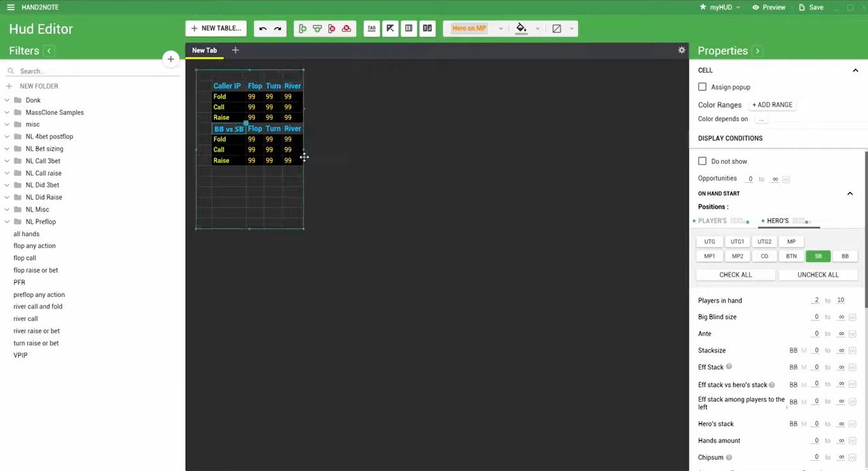Collapse the ON HAND START section

point(850,194)
